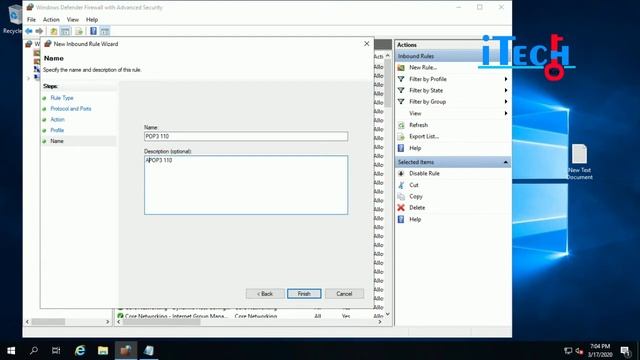Viewport: 640px width, 360px height.
Task: Expand the Filter by Group submenu arrow
Action: (506, 102)
